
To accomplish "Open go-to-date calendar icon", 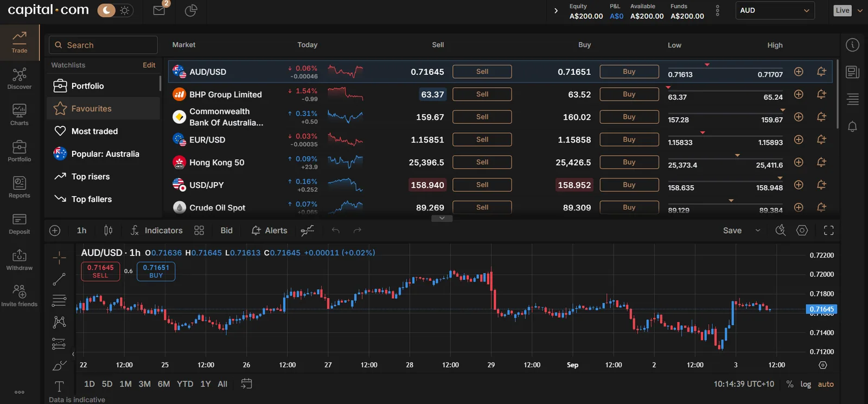I will tap(246, 384).
